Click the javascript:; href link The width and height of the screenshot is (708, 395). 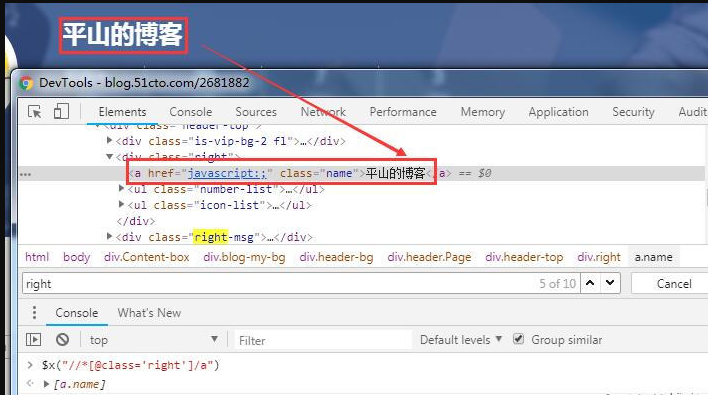coord(227,173)
